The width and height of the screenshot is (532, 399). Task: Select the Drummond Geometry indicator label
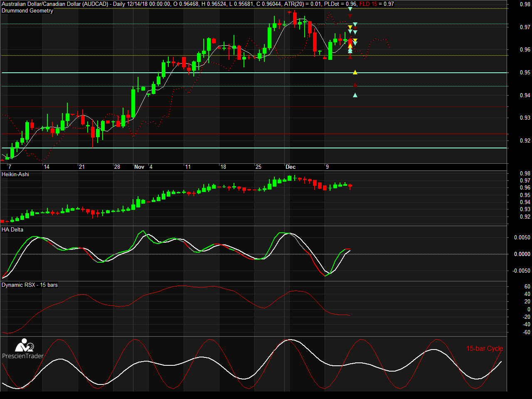coord(27,11)
